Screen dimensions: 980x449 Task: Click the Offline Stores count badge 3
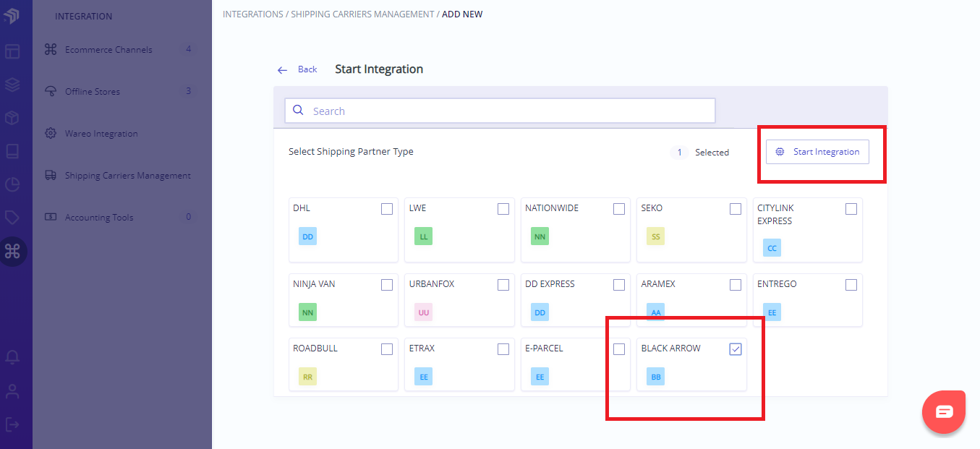coord(189,92)
